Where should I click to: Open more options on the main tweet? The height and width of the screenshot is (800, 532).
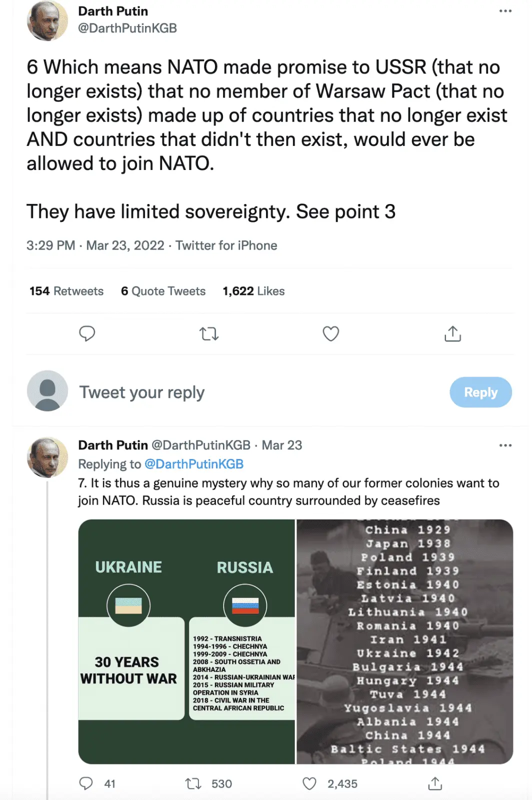505,11
